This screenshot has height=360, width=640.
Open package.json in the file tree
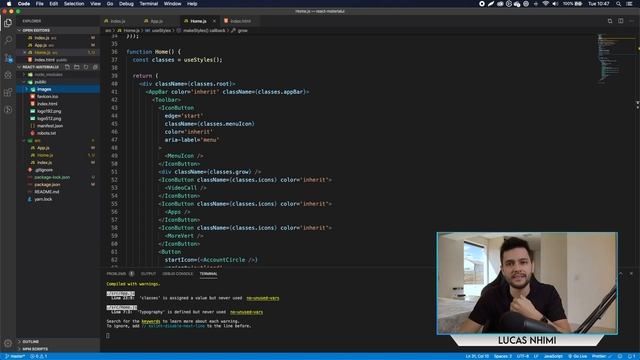47,184
